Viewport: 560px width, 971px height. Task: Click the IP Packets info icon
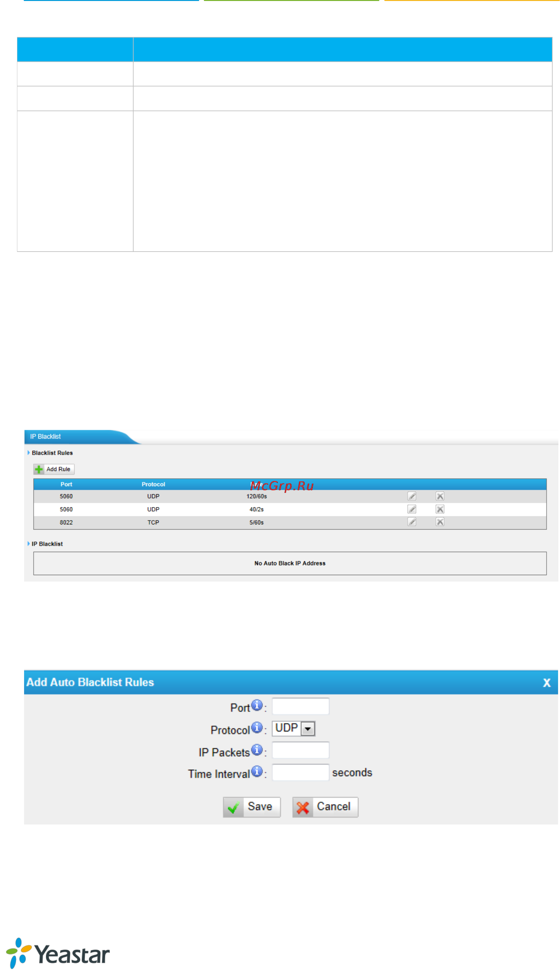(257, 749)
